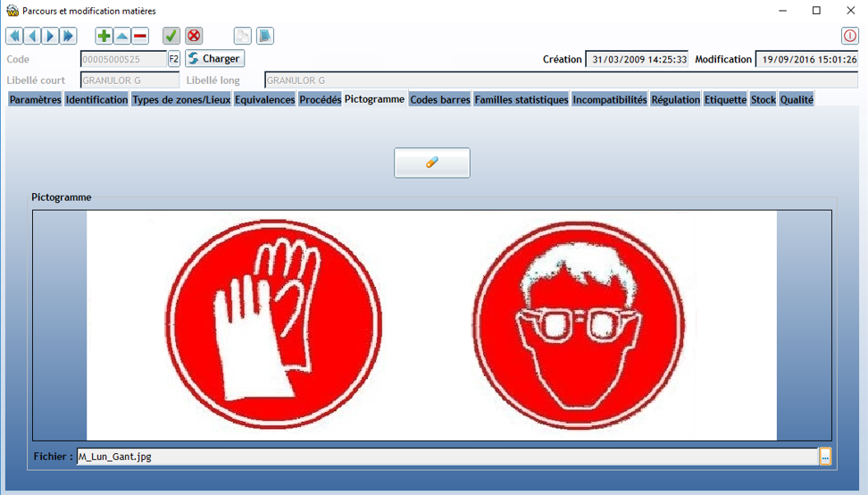The width and height of the screenshot is (868, 495).
Task: Click the Charger button
Action: click(x=215, y=58)
